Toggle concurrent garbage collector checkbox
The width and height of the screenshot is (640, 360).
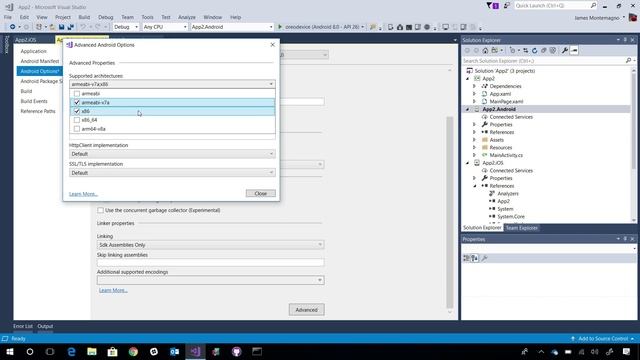coord(100,210)
